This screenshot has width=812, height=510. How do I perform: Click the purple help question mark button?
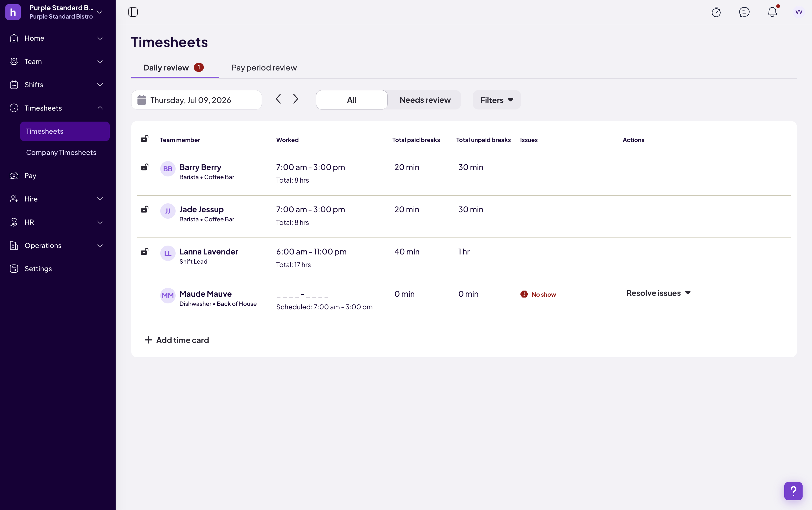pyautogui.click(x=793, y=491)
